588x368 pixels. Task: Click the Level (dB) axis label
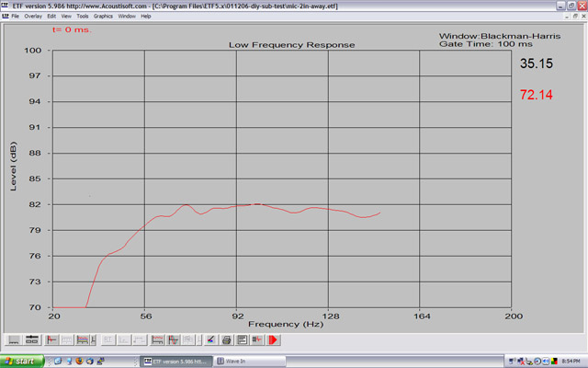14,166
